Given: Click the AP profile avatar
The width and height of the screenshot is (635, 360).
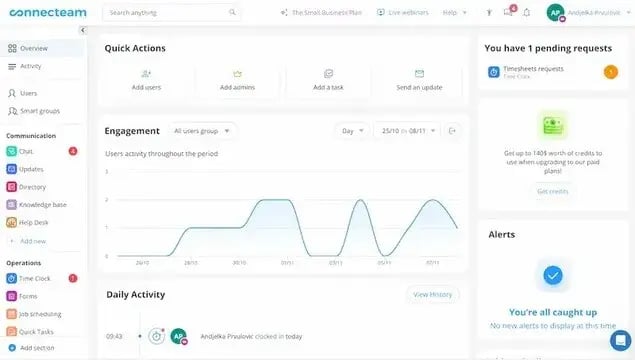Looking at the screenshot, I should pyautogui.click(x=555, y=13).
